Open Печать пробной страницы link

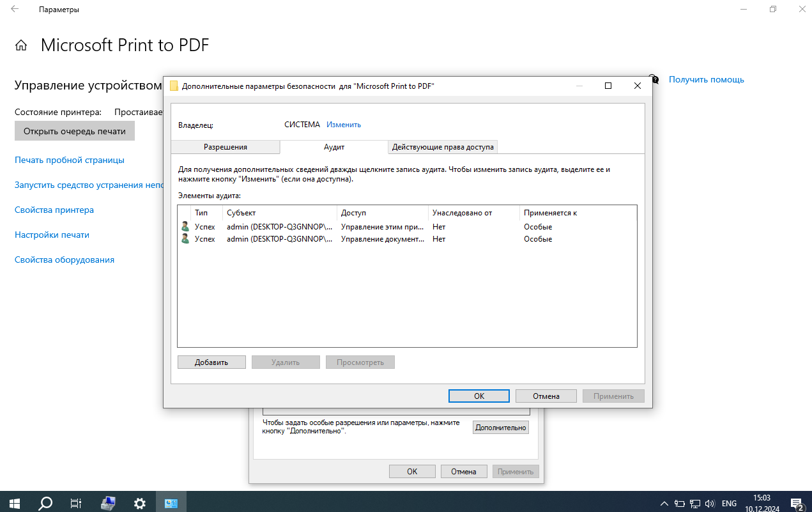coord(70,160)
